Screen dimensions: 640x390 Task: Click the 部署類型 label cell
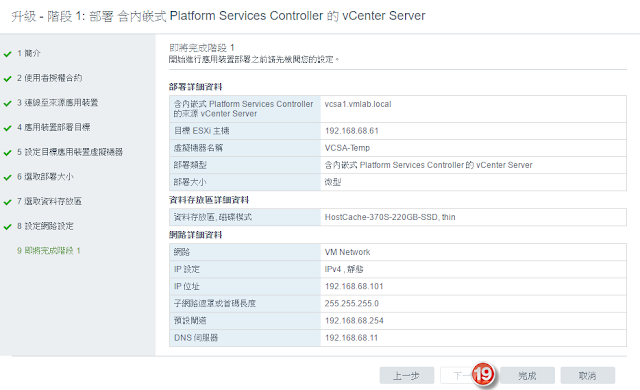point(245,165)
